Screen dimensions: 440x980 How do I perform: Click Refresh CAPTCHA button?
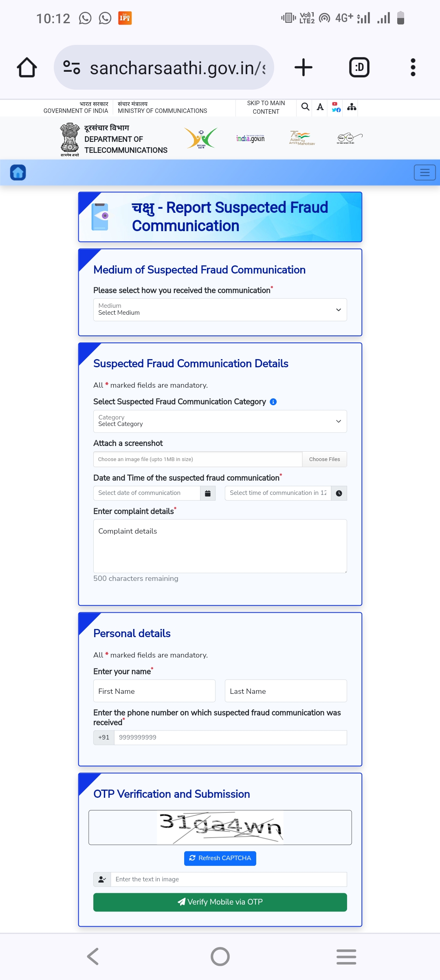(x=220, y=858)
